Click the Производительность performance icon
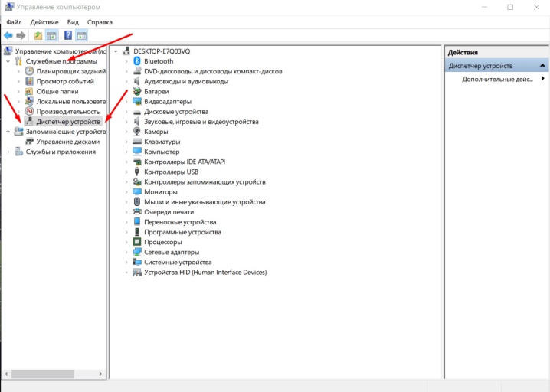 click(x=29, y=112)
